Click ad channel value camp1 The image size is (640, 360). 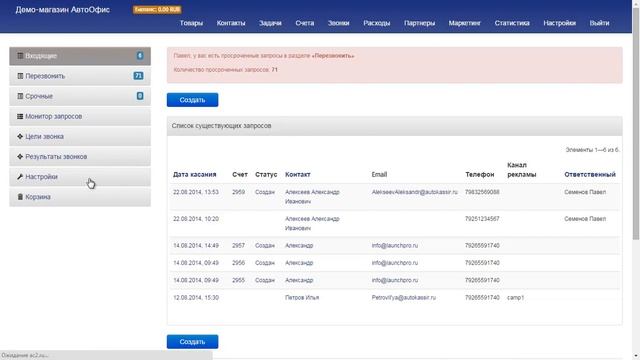515,298
